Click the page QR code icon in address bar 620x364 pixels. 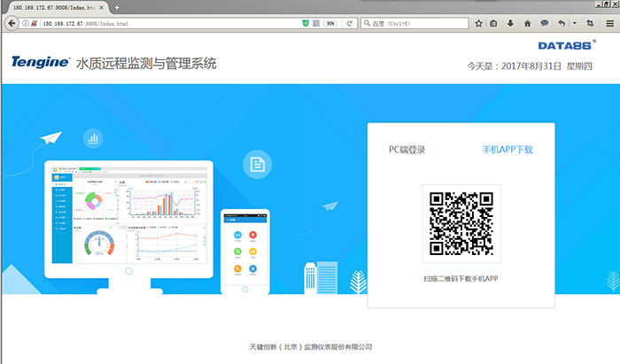(316, 23)
